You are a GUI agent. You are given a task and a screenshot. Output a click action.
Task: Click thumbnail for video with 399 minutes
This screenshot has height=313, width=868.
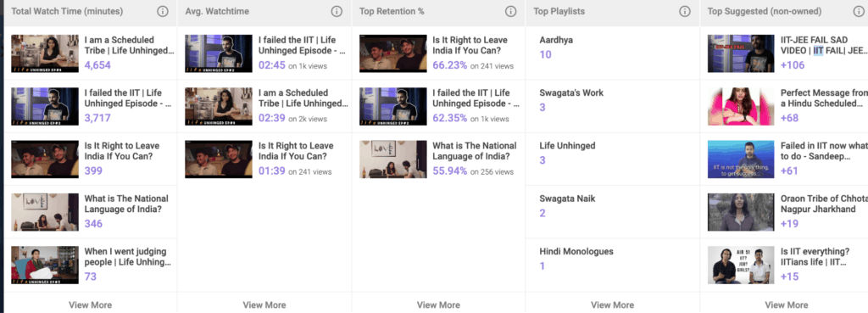click(x=45, y=159)
